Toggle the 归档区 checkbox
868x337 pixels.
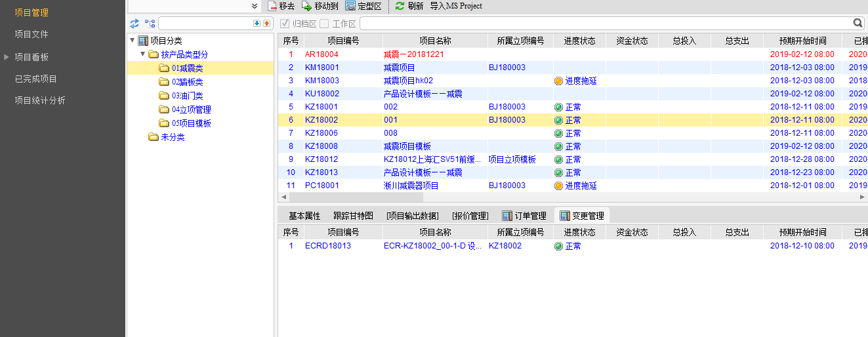[285, 24]
